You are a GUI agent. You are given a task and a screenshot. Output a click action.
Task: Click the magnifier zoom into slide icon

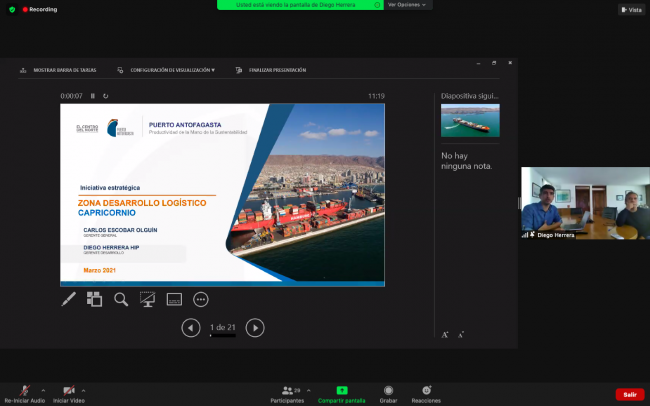click(x=121, y=299)
